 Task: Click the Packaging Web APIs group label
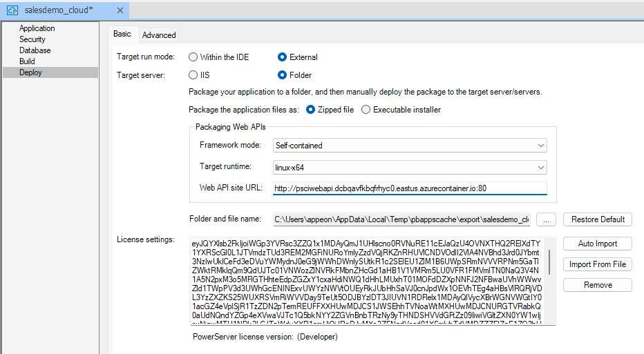click(x=230, y=127)
